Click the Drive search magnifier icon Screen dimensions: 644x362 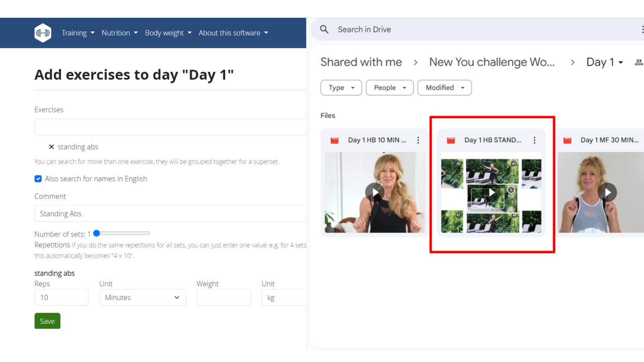point(324,29)
